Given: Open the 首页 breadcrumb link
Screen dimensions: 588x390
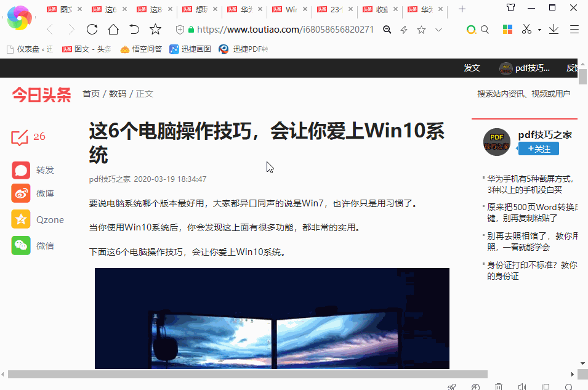Looking at the screenshot, I should pyautogui.click(x=90, y=94).
